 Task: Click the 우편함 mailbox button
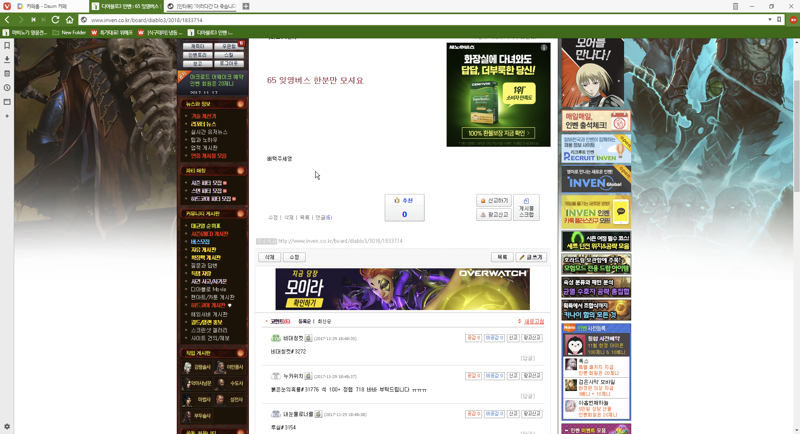click(229, 46)
